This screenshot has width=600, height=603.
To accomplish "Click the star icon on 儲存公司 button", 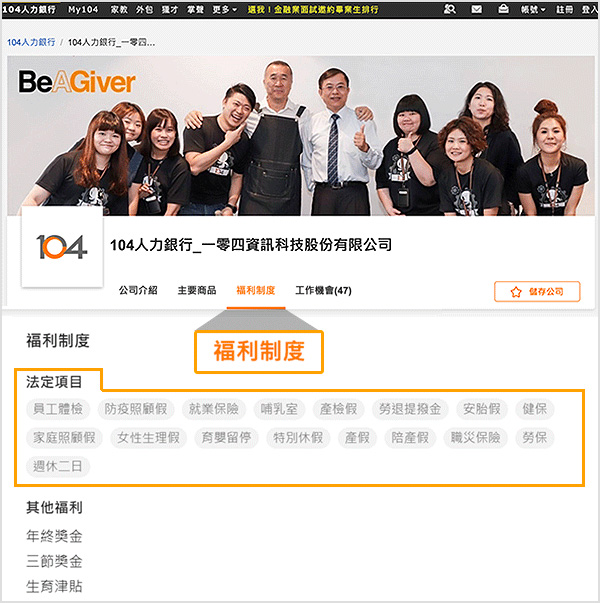I will (x=516, y=292).
